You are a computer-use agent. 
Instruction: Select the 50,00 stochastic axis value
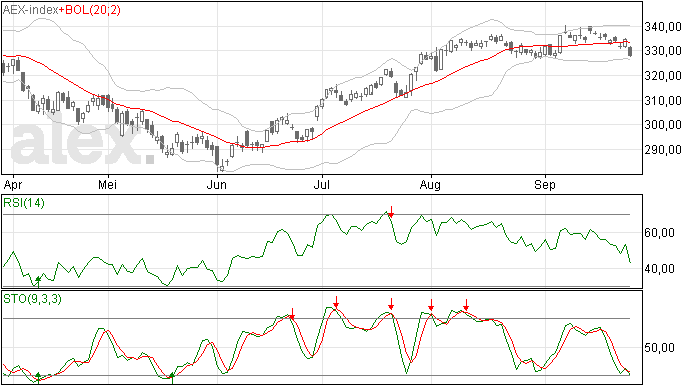(x=660, y=348)
